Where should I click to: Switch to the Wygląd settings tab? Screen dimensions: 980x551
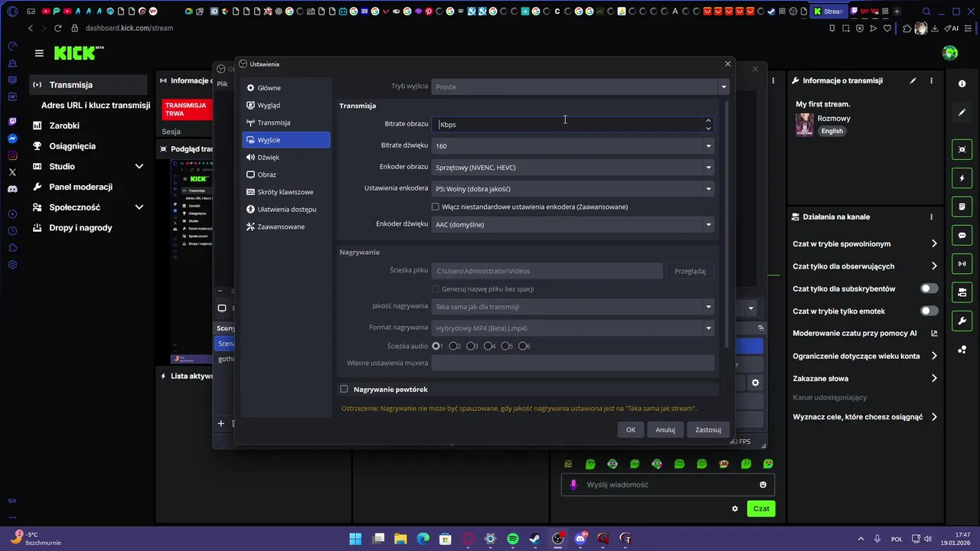[286, 105]
